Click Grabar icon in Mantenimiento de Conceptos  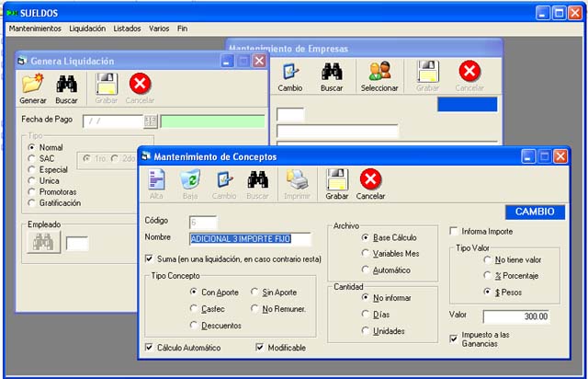point(337,179)
